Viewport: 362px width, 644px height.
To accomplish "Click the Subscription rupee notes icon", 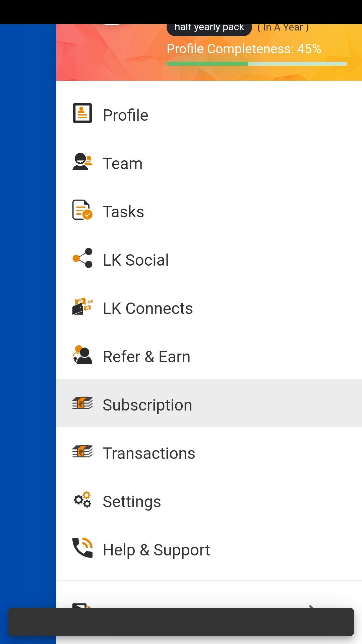I will [82, 403].
